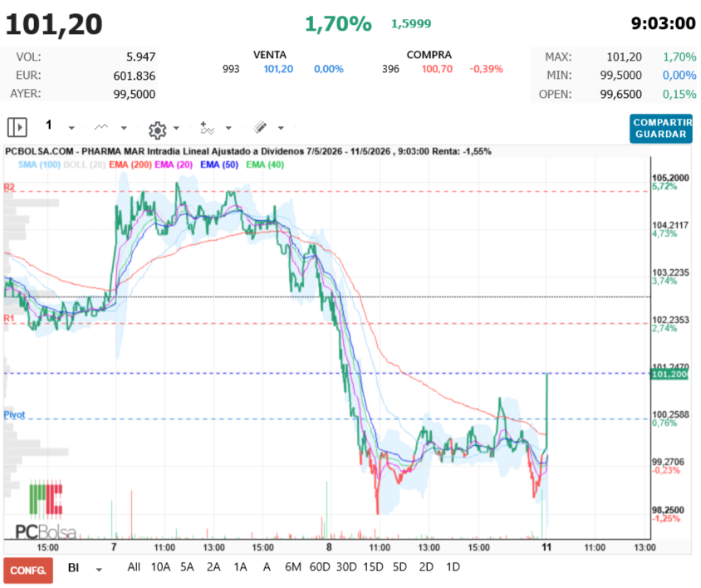Select the BI option label

74,567
